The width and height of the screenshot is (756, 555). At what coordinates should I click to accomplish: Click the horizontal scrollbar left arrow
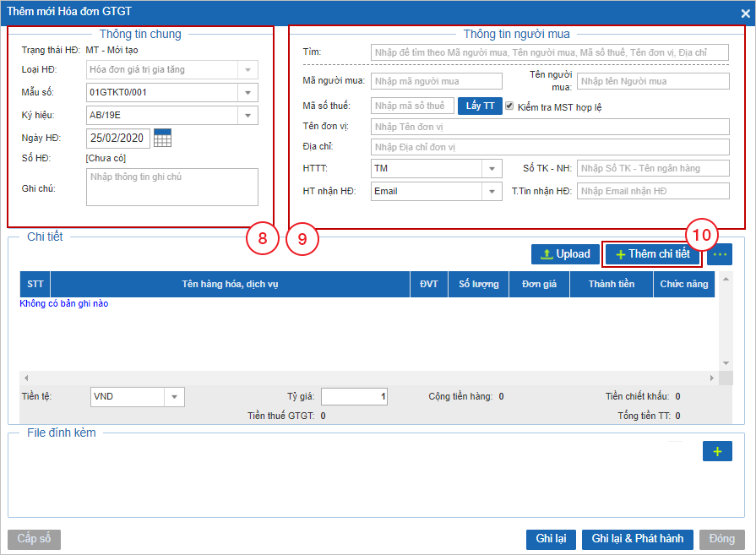click(x=26, y=378)
